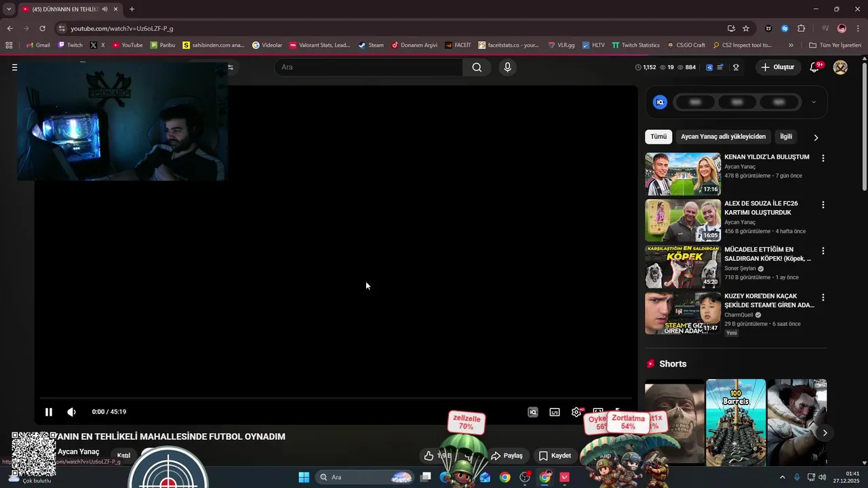Select the İlgili filter chip
868x488 pixels.
click(x=786, y=137)
